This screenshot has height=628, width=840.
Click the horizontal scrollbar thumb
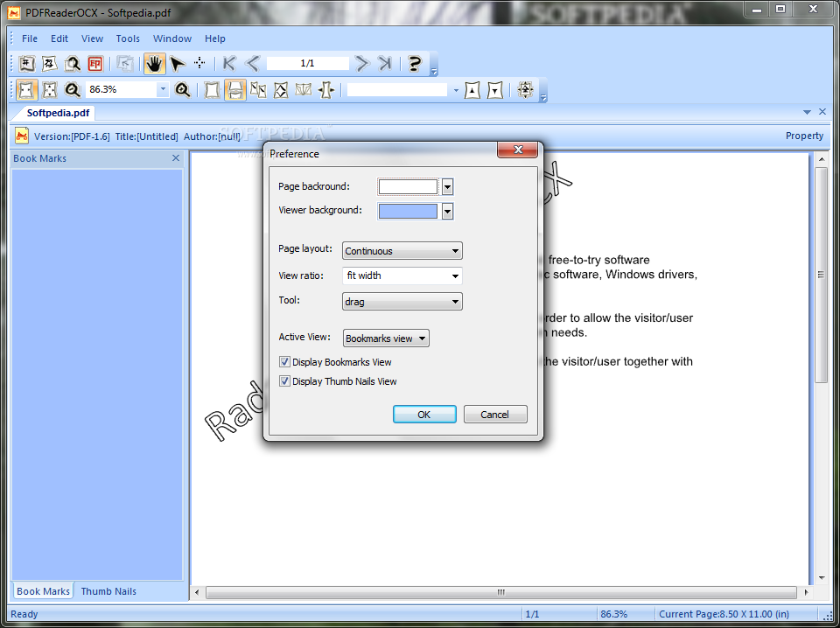click(x=500, y=593)
